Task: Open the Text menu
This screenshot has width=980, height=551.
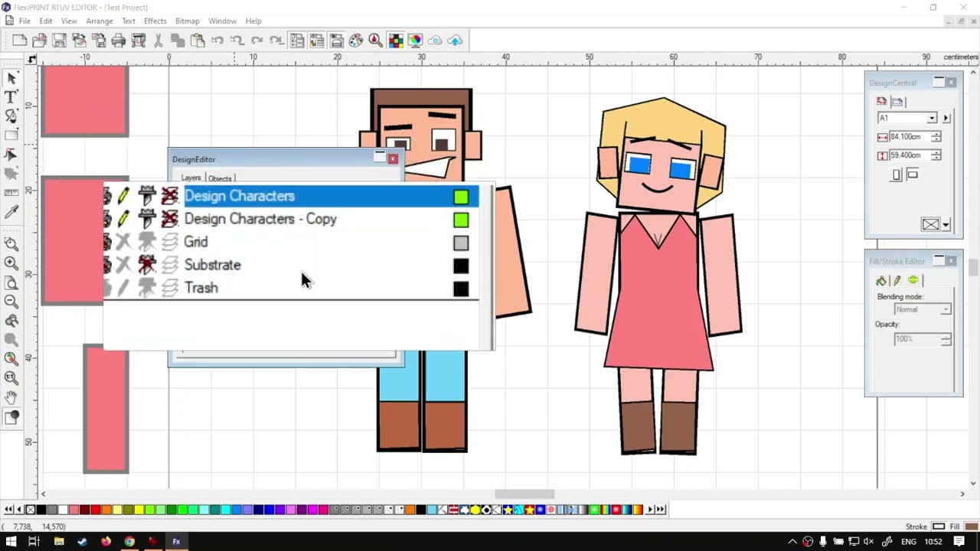Action: [x=129, y=21]
